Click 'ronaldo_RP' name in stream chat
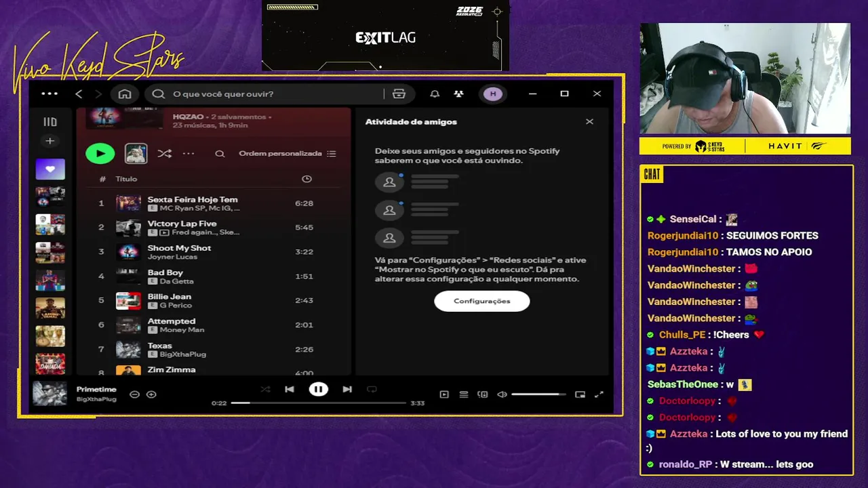868x488 pixels. (686, 464)
